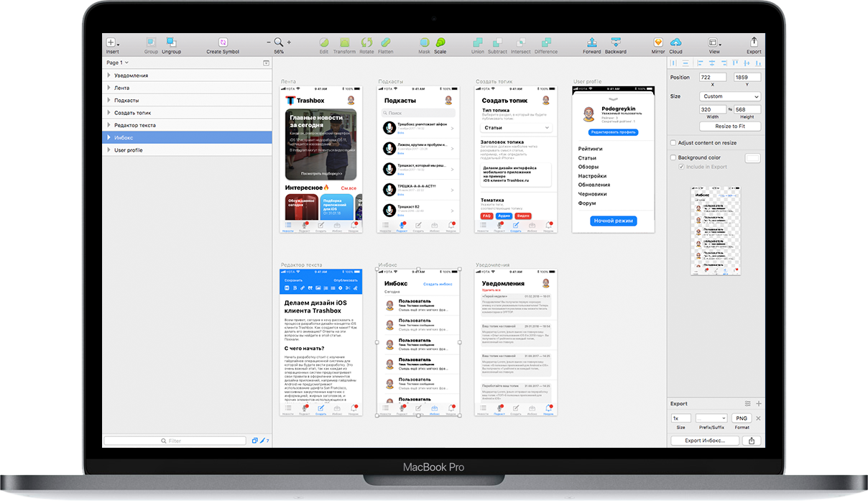Click the Ungroup toolbar icon
The height and width of the screenshot is (501, 868).
171,42
